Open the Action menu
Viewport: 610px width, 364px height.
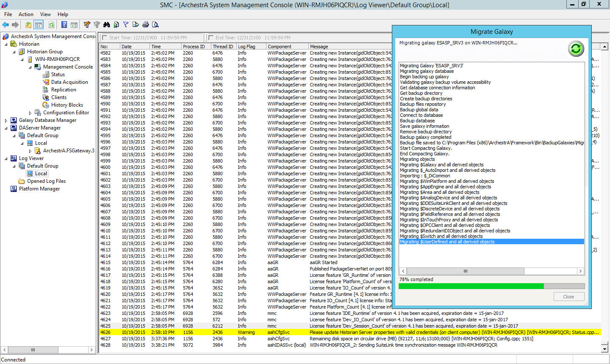(x=26, y=14)
